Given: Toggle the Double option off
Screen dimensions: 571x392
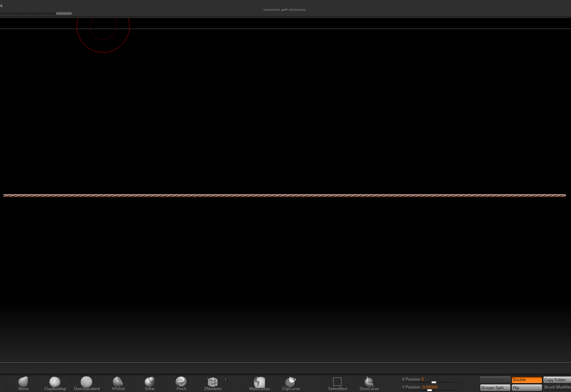Looking at the screenshot, I should click(527, 380).
